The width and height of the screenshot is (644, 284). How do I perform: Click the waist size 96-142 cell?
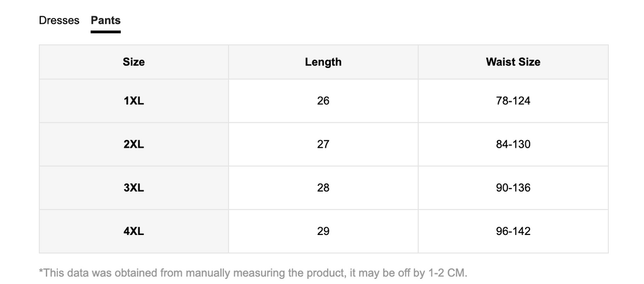coord(513,231)
